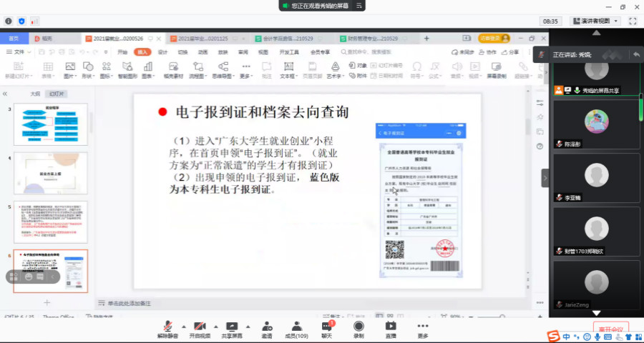644x343 pixels.
Task: Unmute microphone with 解除静音 button
Action: click(x=167, y=329)
